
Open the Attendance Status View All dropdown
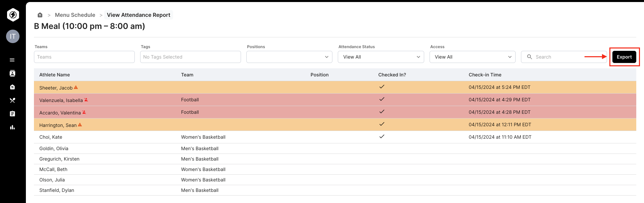click(x=381, y=57)
